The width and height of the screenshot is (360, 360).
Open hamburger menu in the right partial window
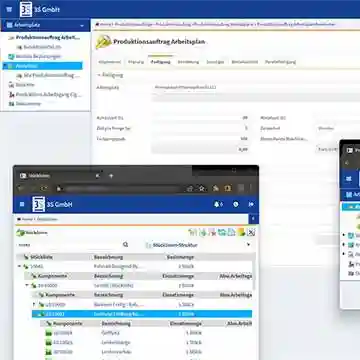(349, 179)
